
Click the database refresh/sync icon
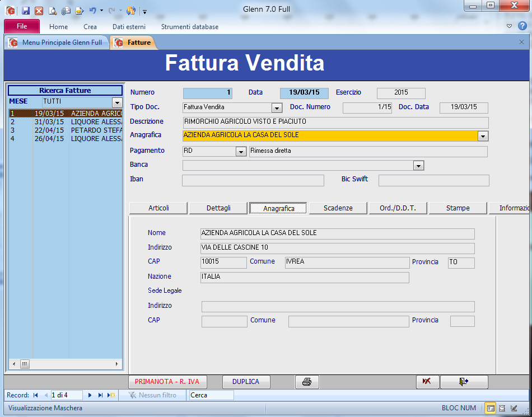pyautogui.click(x=131, y=11)
